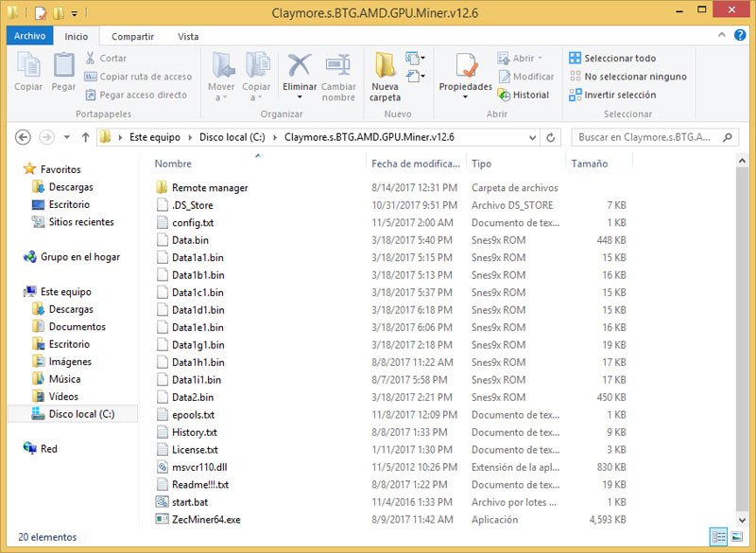Click the vertical scrollbar up arrow
Image resolution: width=756 pixels, height=553 pixels.
pyautogui.click(x=742, y=161)
